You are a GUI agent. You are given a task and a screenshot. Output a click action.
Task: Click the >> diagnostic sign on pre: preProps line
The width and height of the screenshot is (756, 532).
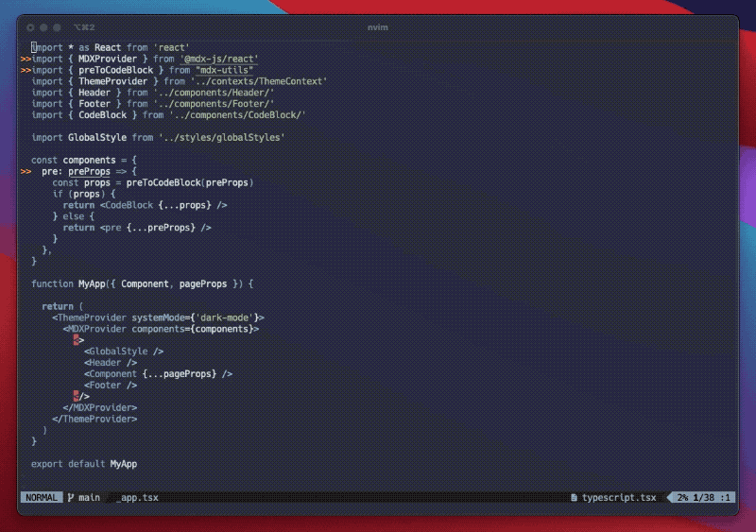point(26,172)
